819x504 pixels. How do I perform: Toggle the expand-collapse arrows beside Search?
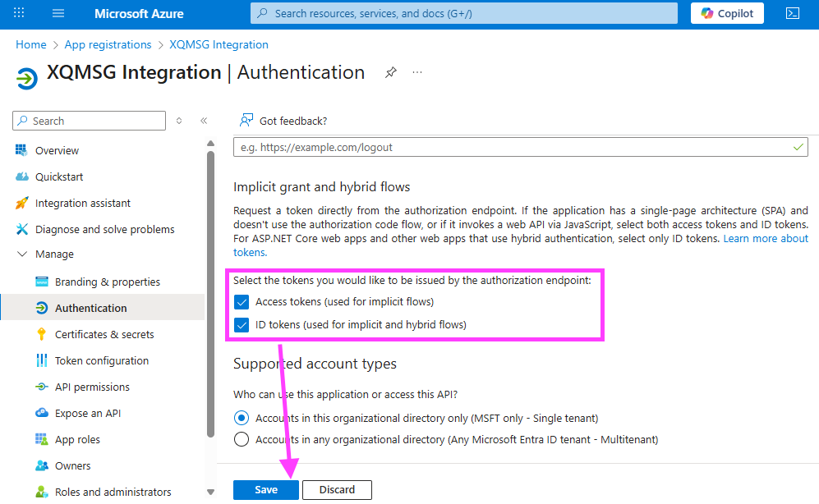click(x=179, y=121)
